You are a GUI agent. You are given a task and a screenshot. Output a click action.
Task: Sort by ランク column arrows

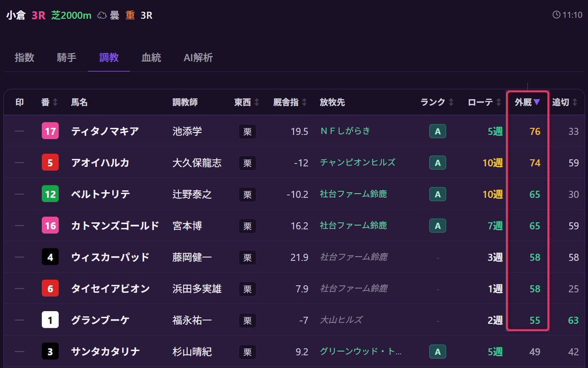coord(451,102)
